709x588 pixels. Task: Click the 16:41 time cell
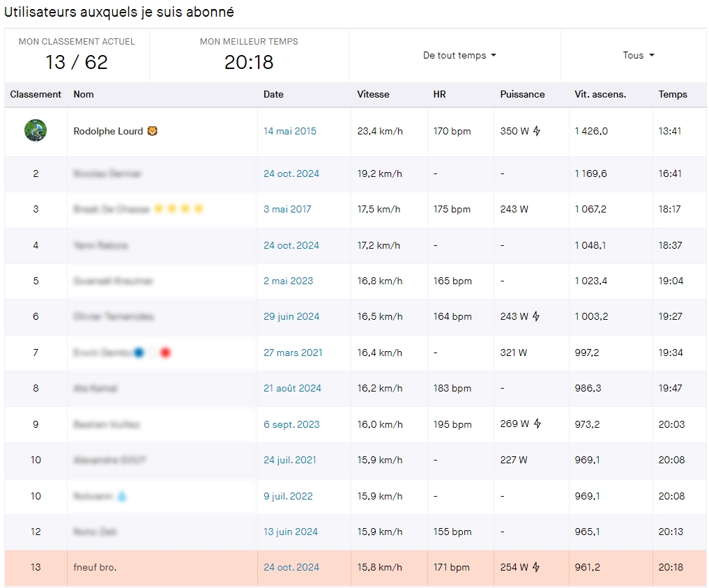tap(670, 173)
